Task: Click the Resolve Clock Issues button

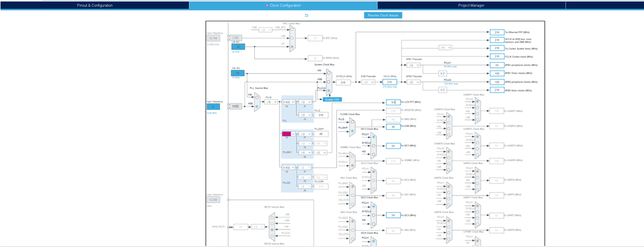Action: [383, 16]
